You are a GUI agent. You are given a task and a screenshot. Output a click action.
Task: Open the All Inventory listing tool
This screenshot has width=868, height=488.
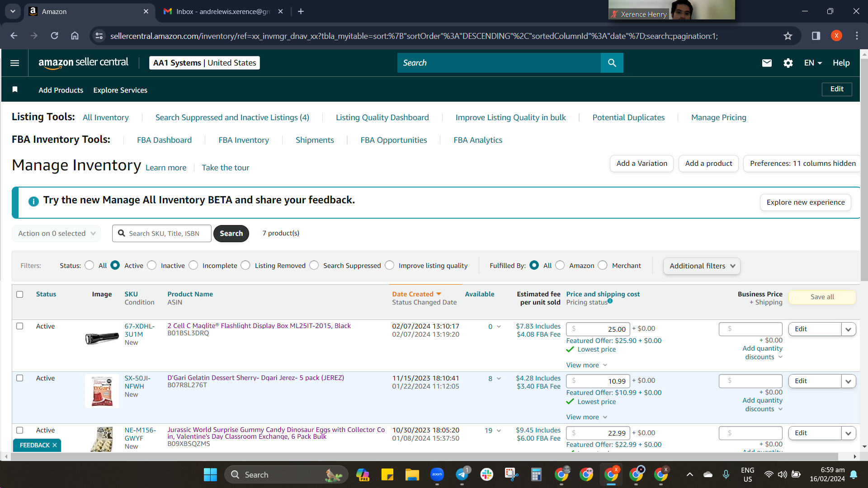pyautogui.click(x=106, y=117)
